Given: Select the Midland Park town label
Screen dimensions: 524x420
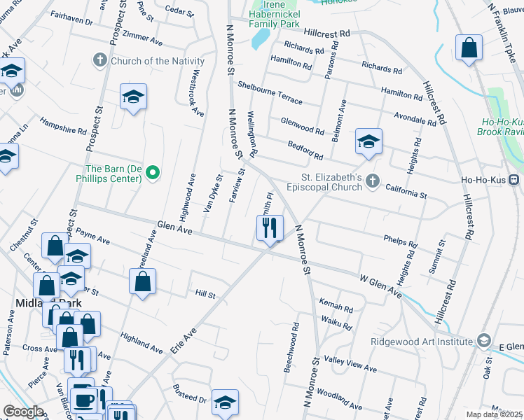Looking at the screenshot, I should pyautogui.click(x=49, y=303).
